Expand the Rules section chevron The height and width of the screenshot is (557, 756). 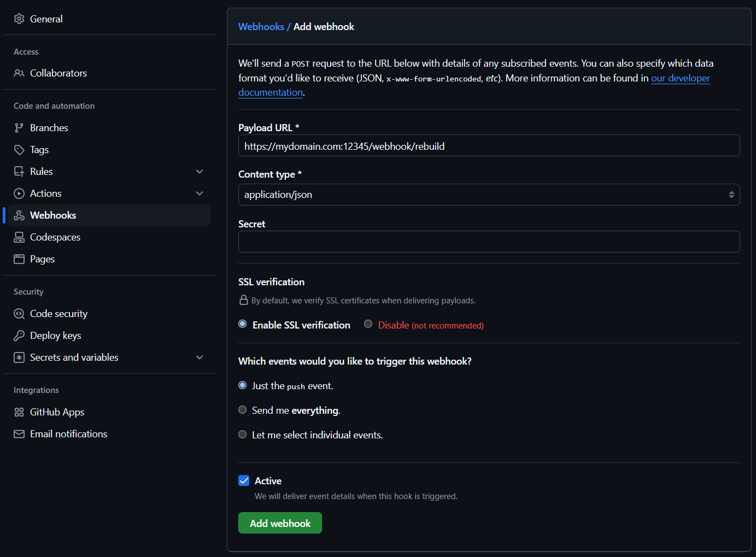tap(200, 172)
